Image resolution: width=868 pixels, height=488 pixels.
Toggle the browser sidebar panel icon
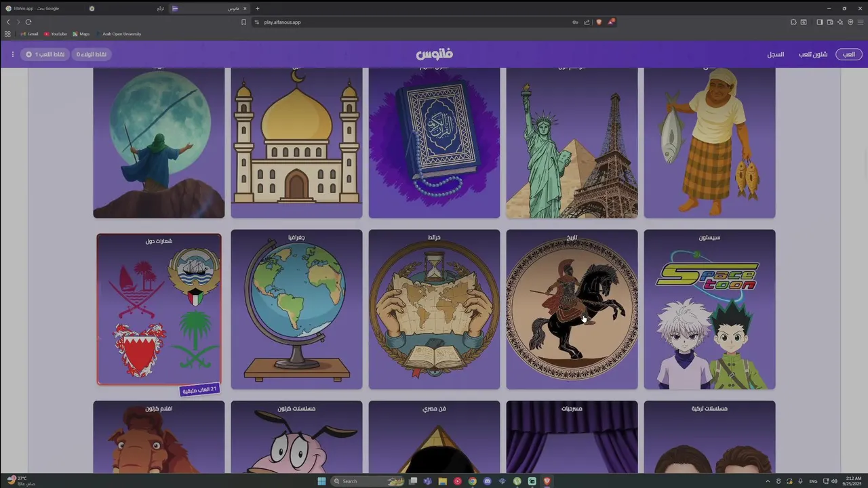click(819, 22)
